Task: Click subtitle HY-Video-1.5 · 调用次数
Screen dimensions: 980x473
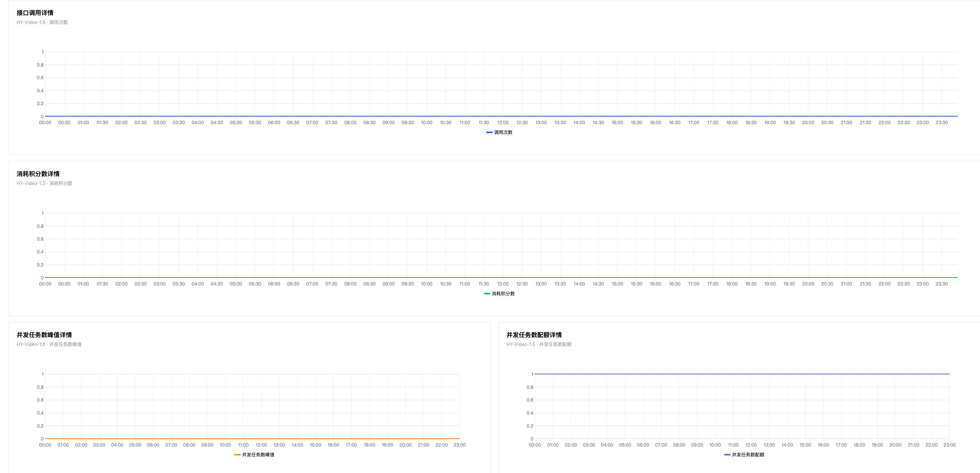Action: click(42, 22)
